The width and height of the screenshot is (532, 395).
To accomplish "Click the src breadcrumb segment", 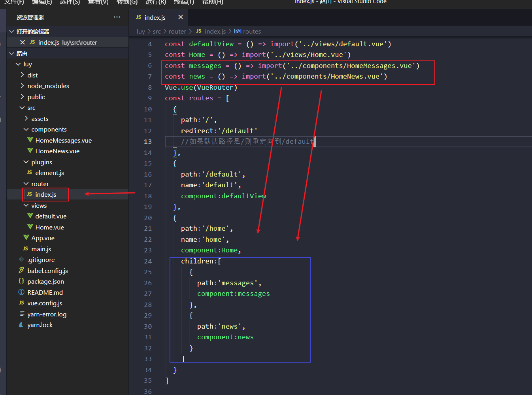I will point(157,31).
